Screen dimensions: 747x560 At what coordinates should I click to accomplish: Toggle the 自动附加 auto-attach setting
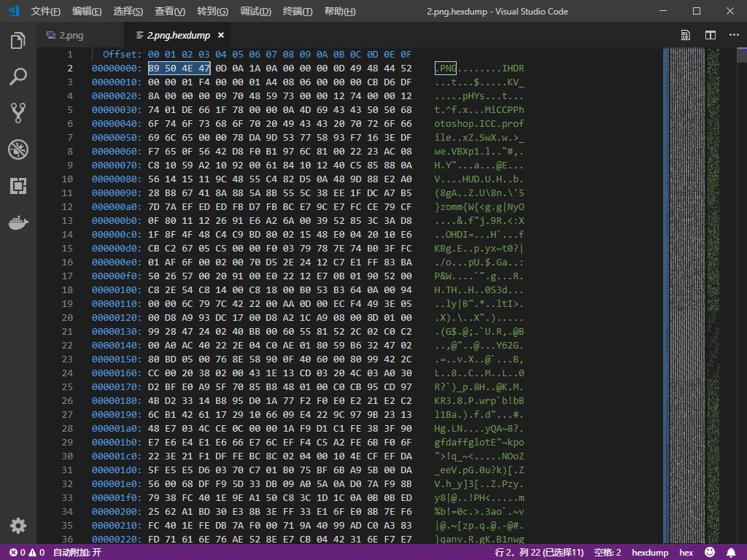click(77, 553)
